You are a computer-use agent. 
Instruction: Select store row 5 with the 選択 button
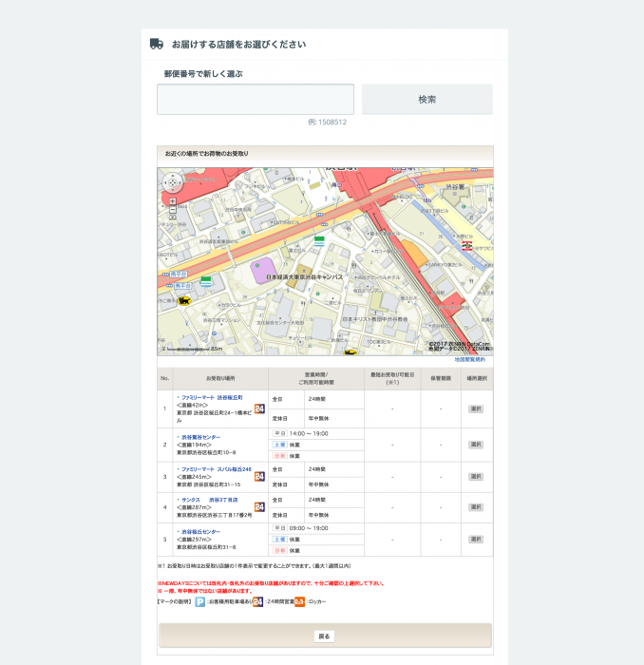click(x=476, y=540)
